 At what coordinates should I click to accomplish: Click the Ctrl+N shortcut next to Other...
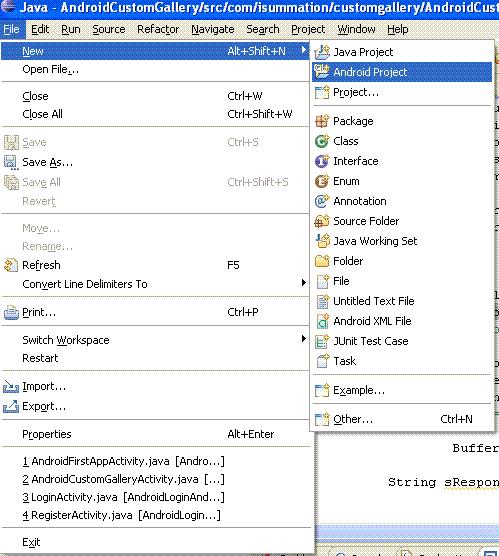(456, 419)
